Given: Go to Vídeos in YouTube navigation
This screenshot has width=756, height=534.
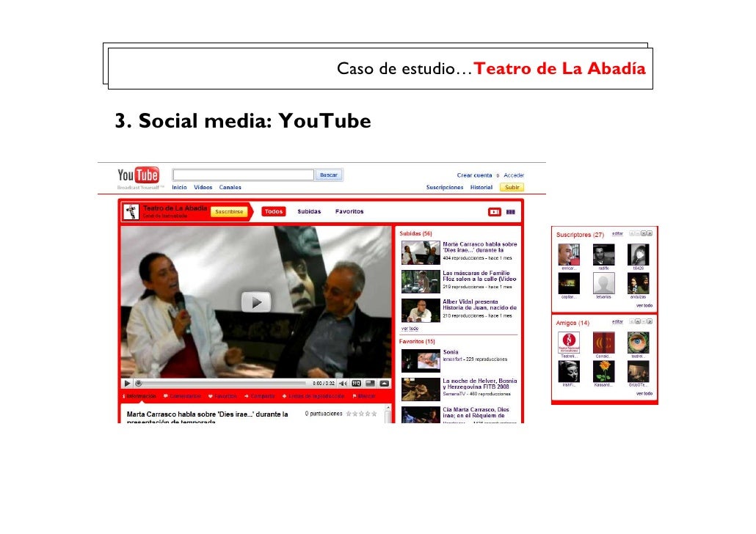Looking at the screenshot, I should point(203,188).
